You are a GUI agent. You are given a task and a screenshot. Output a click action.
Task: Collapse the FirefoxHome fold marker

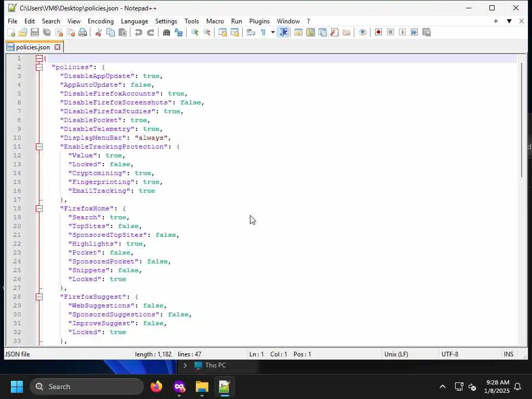click(39, 208)
